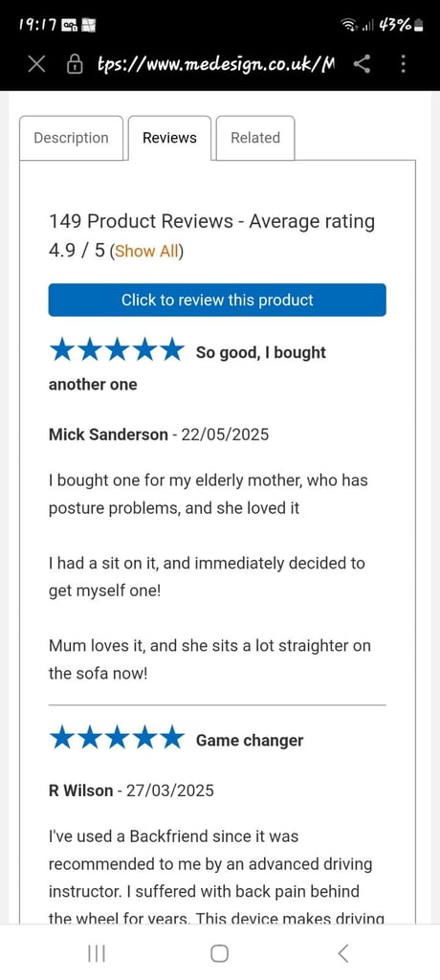Tap the reviewer name R Wilson

pyautogui.click(x=81, y=791)
